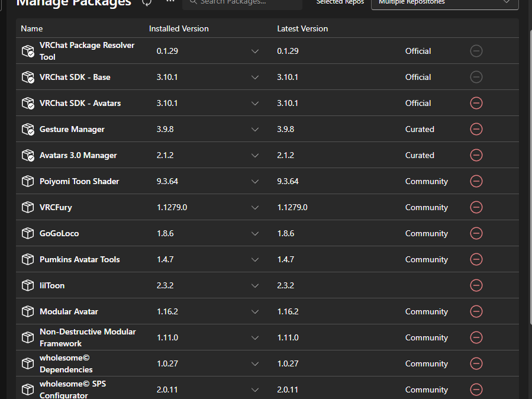This screenshot has height=399, width=532.
Task: Click package icon beside lilToon
Action: [28, 285]
